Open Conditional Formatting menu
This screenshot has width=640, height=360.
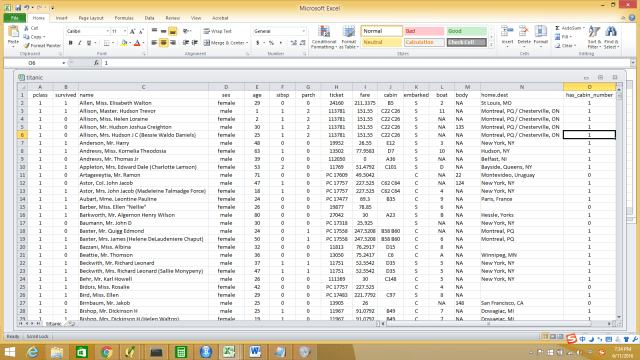point(324,37)
